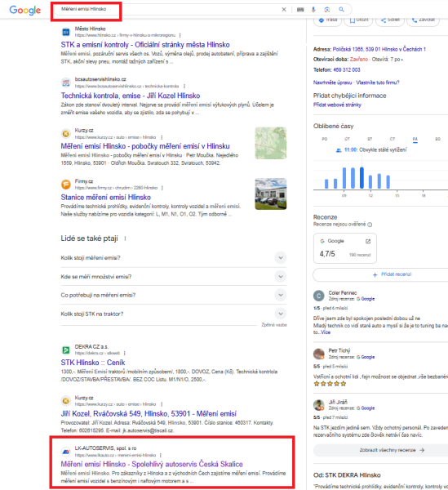Click Google source link under Petr Tichý
The image size is (448, 490).
(x=366, y=357)
